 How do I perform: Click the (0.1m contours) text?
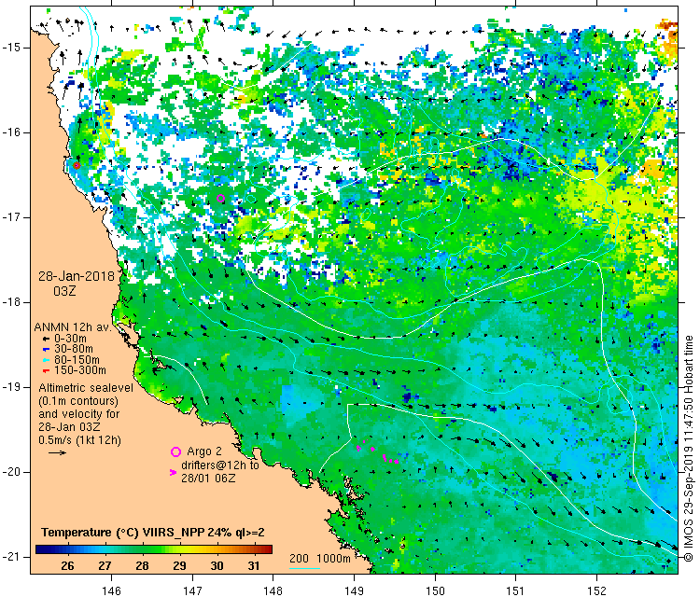click(78, 401)
